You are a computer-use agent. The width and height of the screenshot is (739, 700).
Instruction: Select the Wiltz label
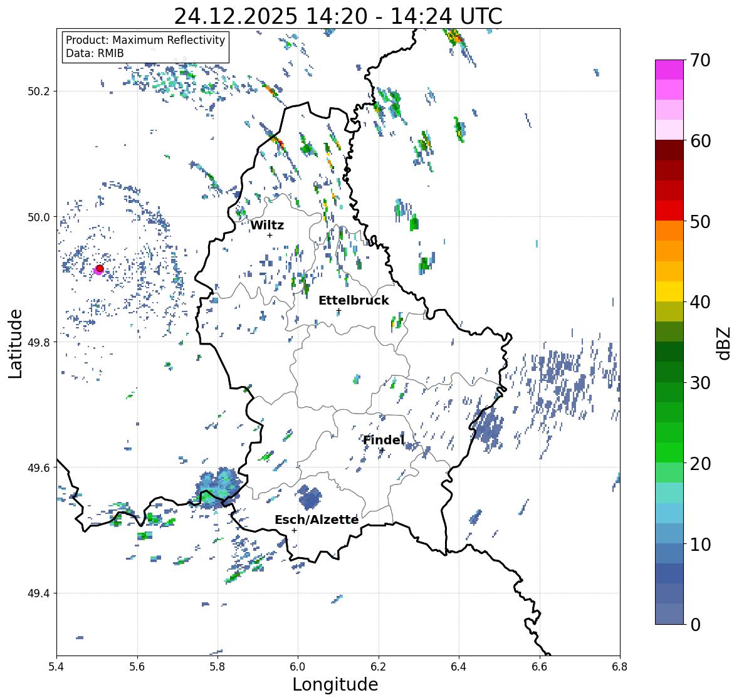(267, 225)
